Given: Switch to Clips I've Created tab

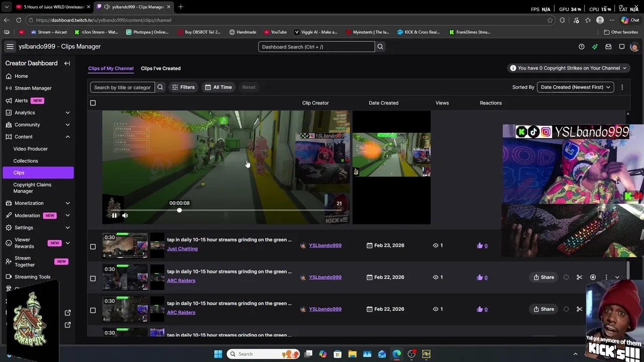Looking at the screenshot, I should click(160, 68).
